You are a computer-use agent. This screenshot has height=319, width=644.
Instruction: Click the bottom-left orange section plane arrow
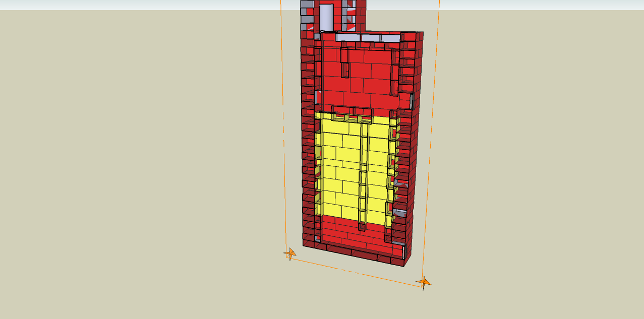pos(290,253)
